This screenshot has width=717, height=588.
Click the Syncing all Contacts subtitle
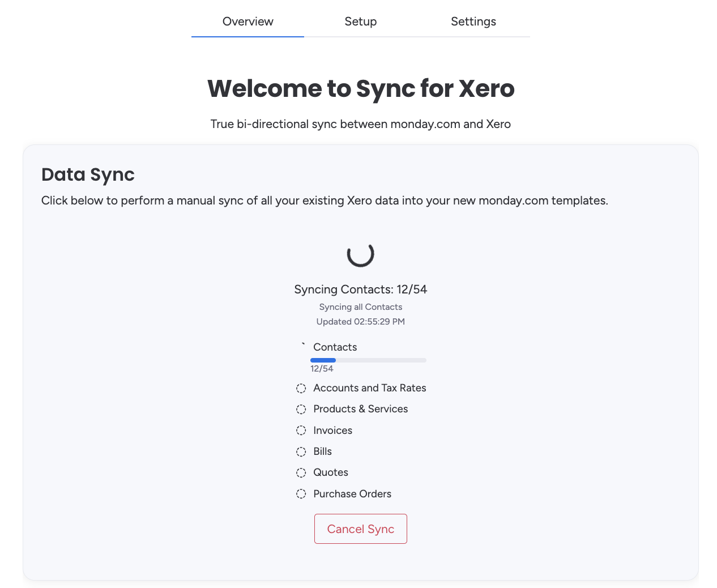coord(361,306)
